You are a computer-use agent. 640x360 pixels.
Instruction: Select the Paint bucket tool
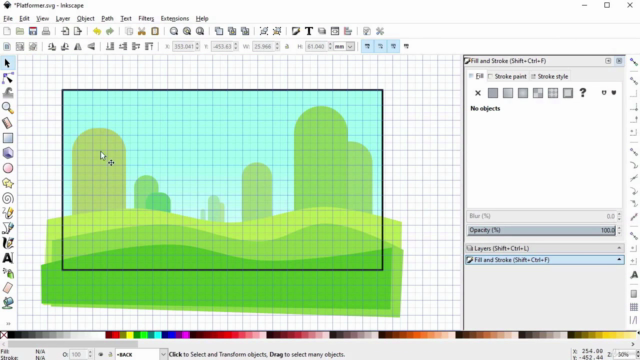[x=7, y=303]
